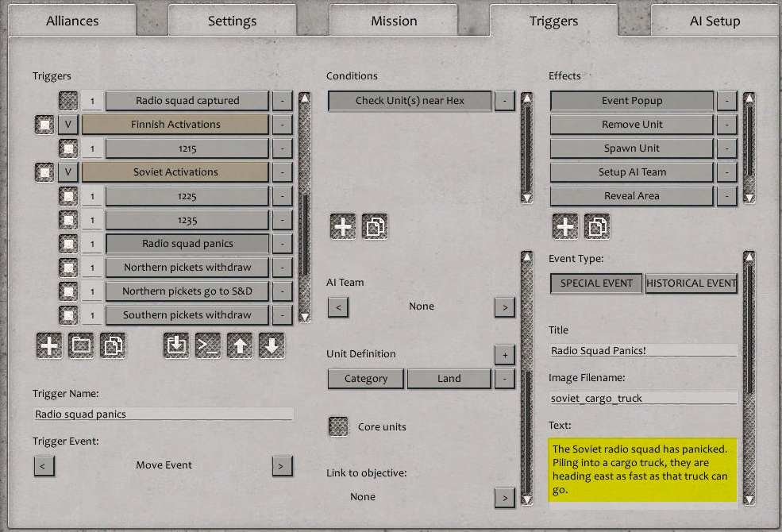The height and width of the screenshot is (532, 782).
Task: Toggle checkbox for trigger 1215
Action: tap(68, 148)
